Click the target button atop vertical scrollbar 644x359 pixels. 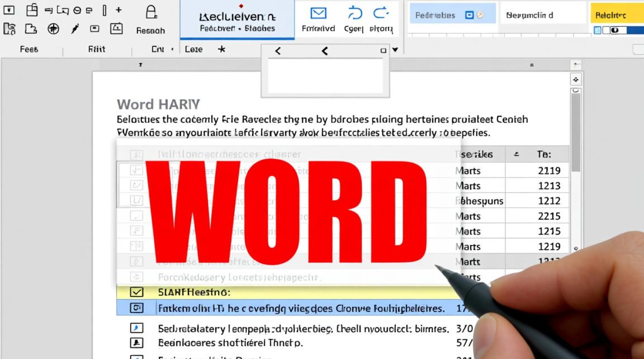(575, 79)
